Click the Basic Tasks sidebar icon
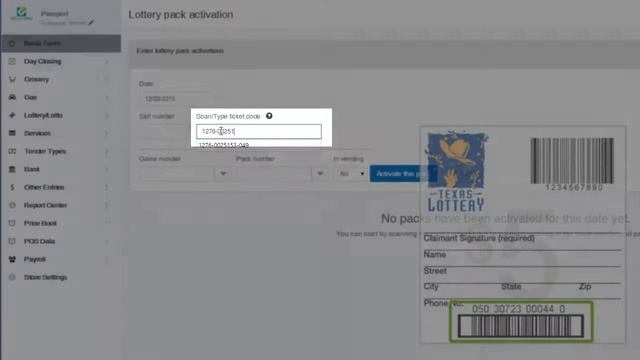Viewport: 640px width, 360px height. (x=12, y=43)
